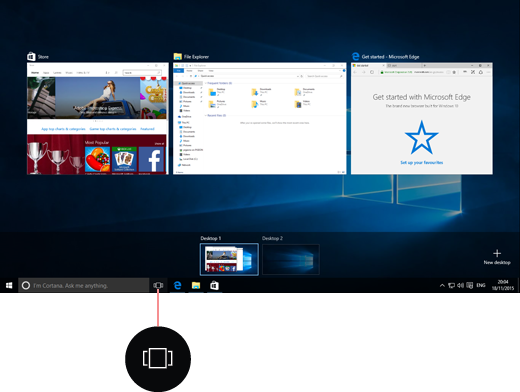
Task: Click the blue star in Edge window preview
Action: coord(421,137)
